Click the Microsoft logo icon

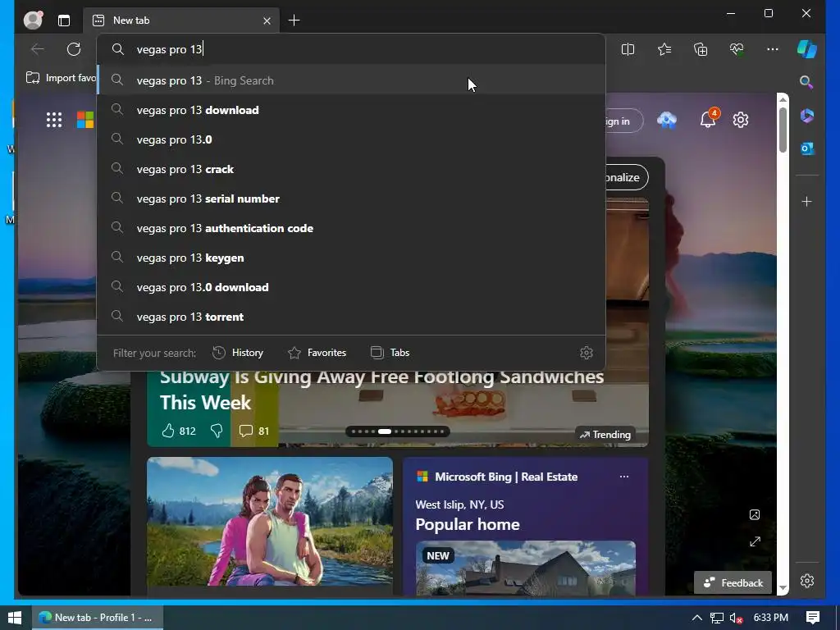[85, 120]
